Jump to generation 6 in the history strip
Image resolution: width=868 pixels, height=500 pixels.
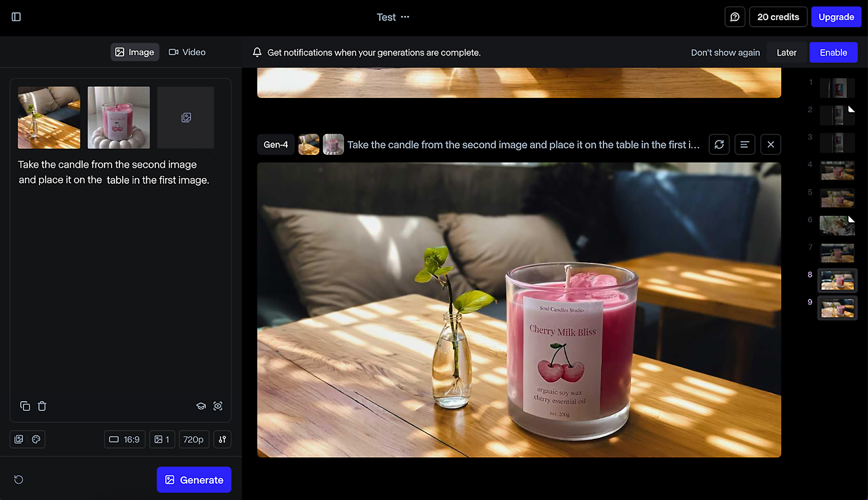837,225
